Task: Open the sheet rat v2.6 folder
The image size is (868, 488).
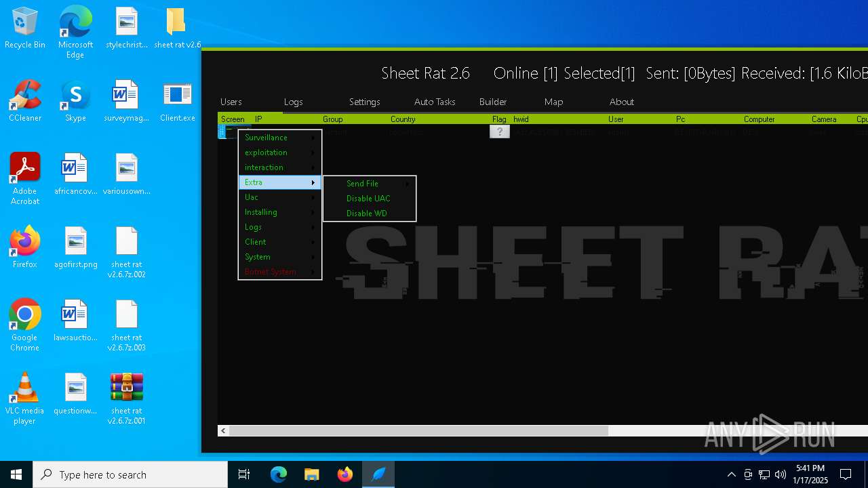Action: pos(178,28)
